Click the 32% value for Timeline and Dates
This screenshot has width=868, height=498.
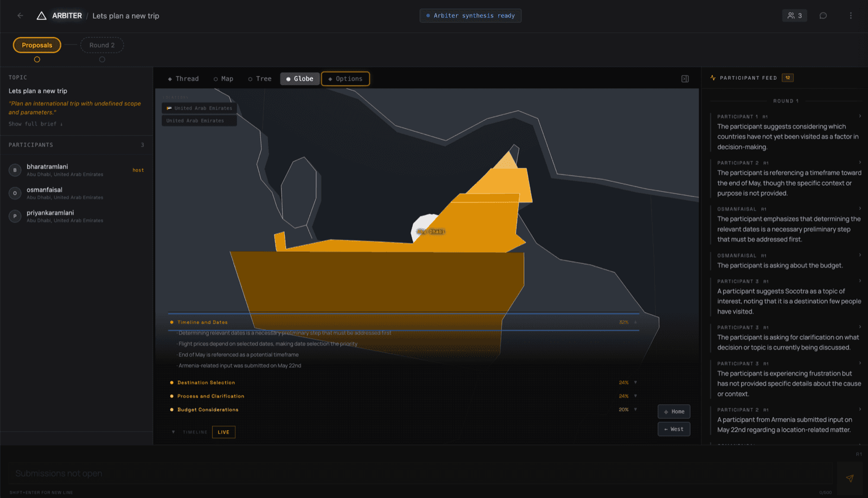coord(624,322)
